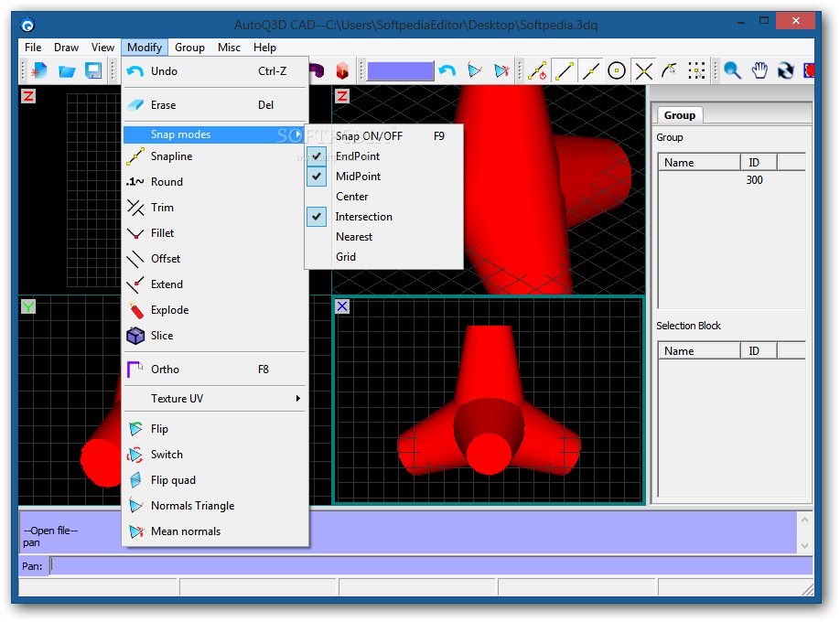Uncheck MidPoint snap mode
This screenshot has width=840, height=622.
click(383, 177)
